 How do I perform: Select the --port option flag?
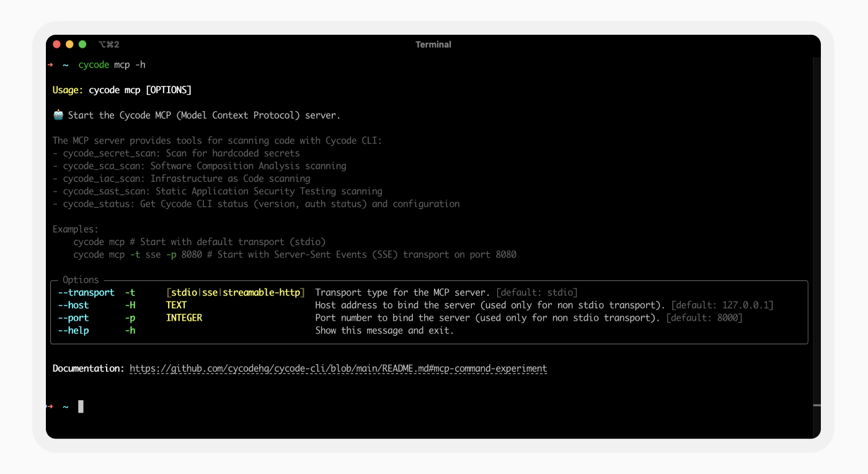point(73,318)
